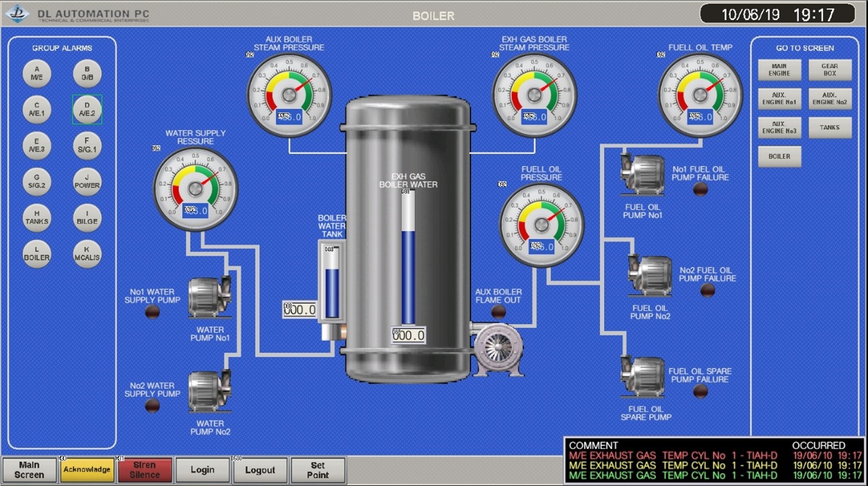This screenshot has width=868, height=486.
Task: Click the Fuell Oil Temp gauge
Action: (700, 95)
